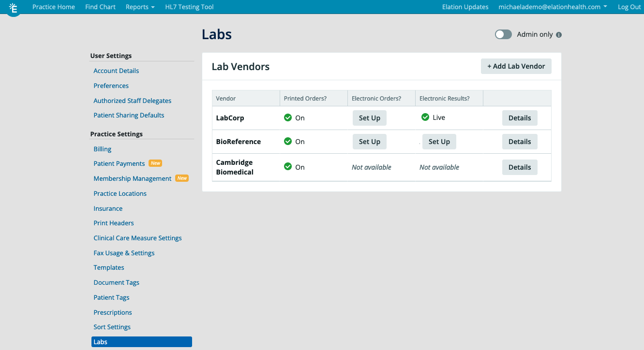Click Log Out

[x=629, y=7]
